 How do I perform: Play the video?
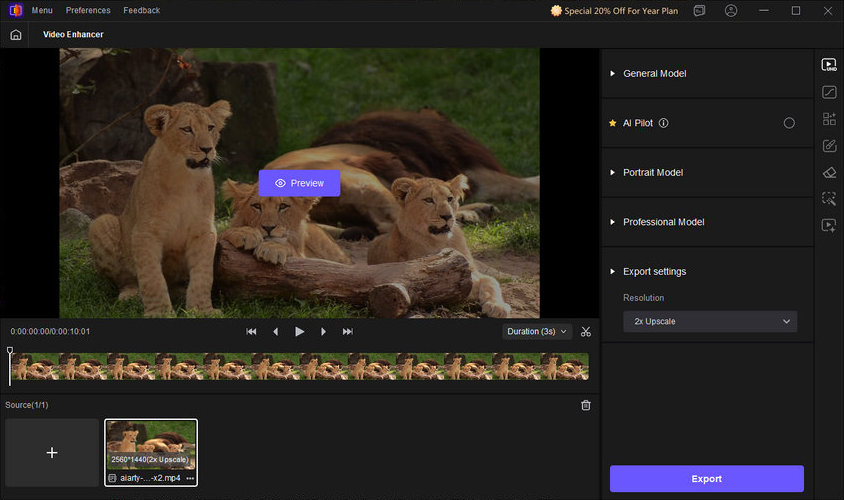tap(300, 332)
